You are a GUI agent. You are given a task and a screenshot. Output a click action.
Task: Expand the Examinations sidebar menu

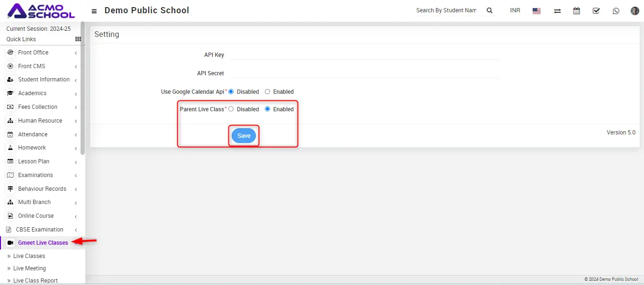[x=36, y=175]
